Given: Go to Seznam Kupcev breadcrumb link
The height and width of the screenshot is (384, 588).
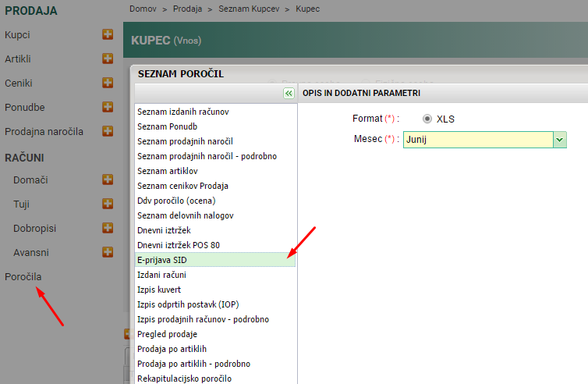Looking at the screenshot, I should pyautogui.click(x=249, y=9).
